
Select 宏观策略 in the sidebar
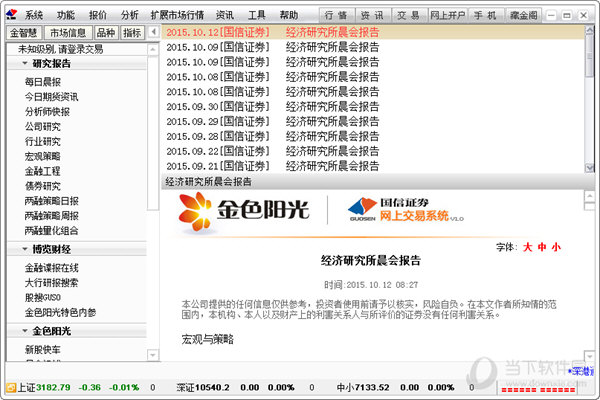pyautogui.click(x=43, y=156)
